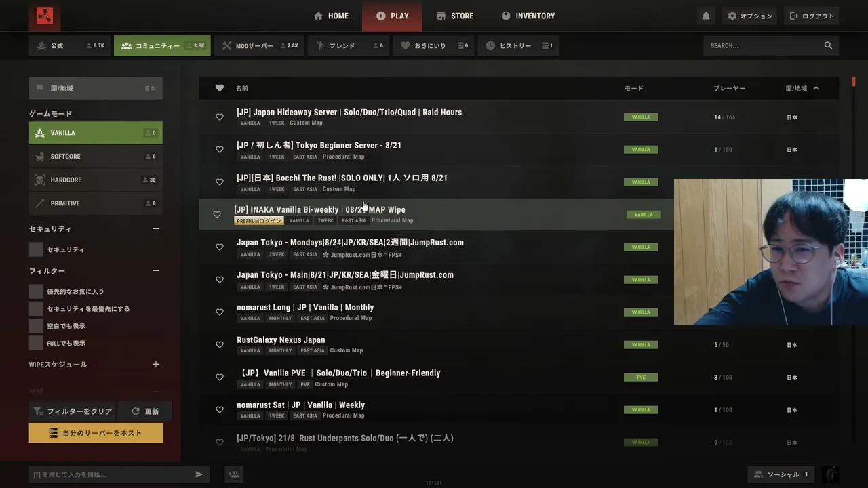Select the 【JP】Vanilla PVE server name
Viewport: 868px width, 488px height.
339,373
